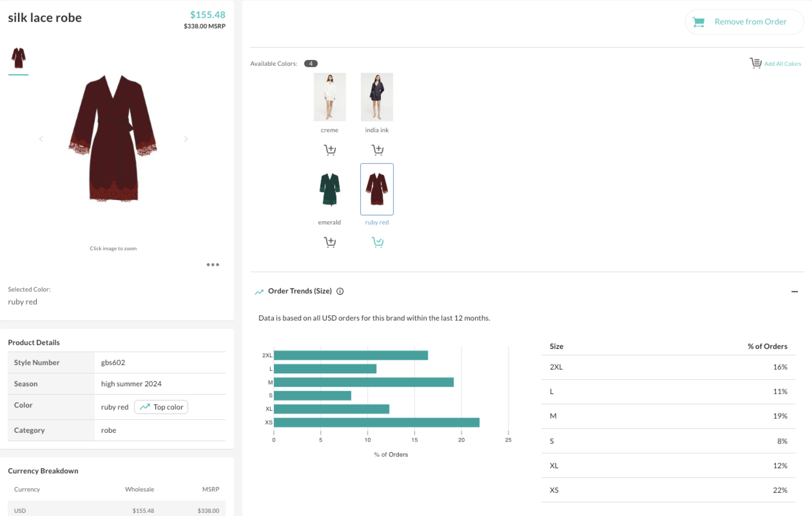Viewport: 812px width, 516px height.
Task: Click the next image arrow
Action: pos(186,139)
